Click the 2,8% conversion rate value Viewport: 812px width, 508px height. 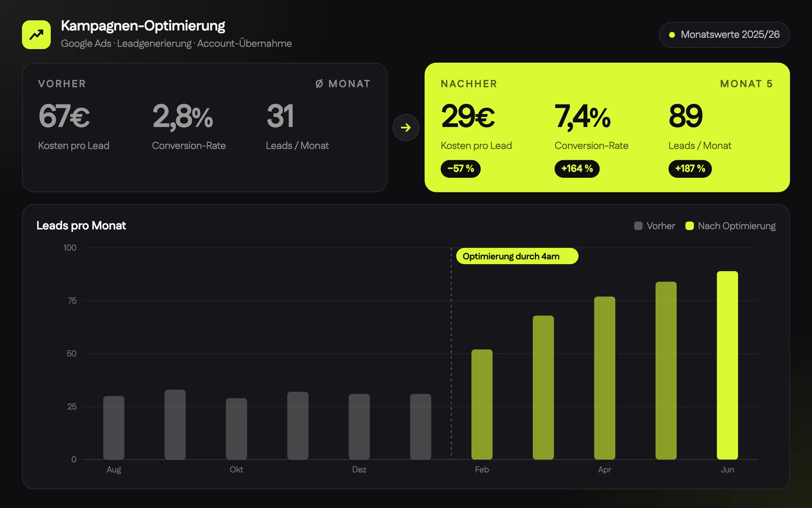pyautogui.click(x=183, y=117)
